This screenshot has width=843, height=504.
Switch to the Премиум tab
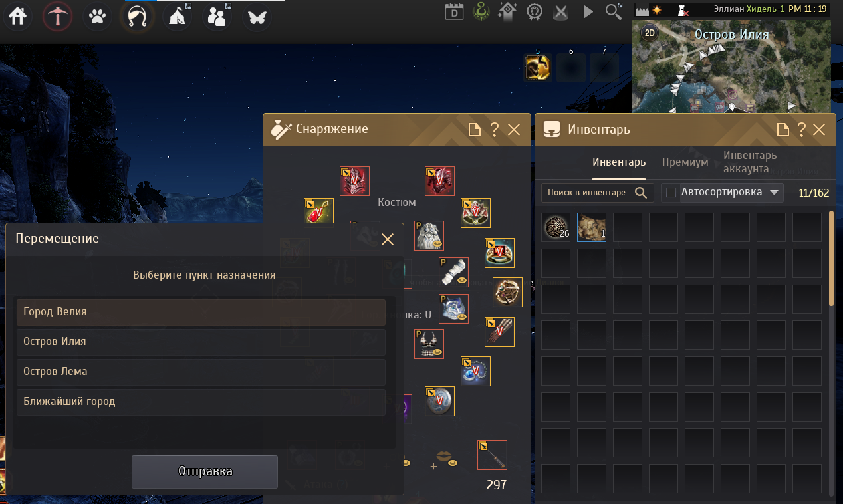[685, 162]
